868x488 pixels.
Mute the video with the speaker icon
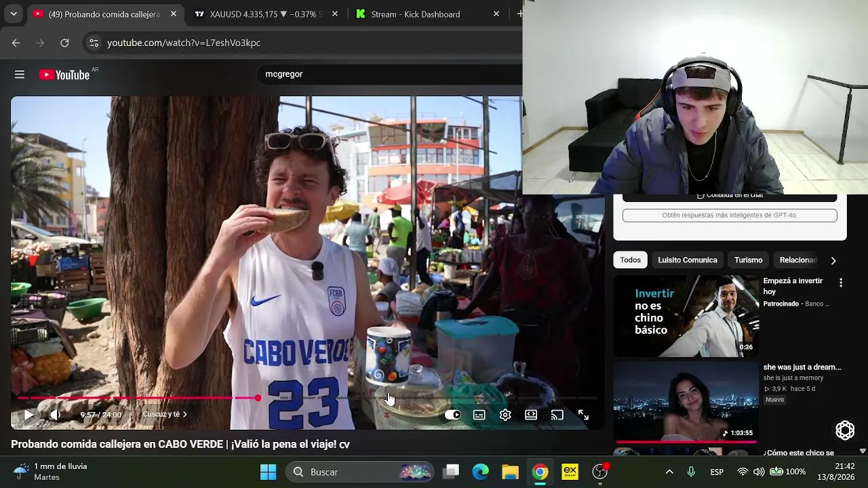point(56,415)
